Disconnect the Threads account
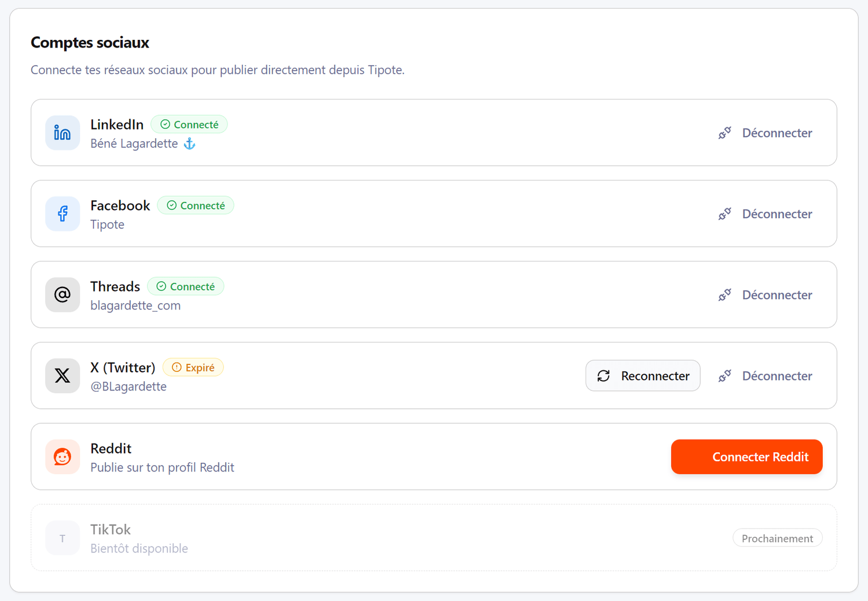The width and height of the screenshot is (868, 601). pos(765,295)
